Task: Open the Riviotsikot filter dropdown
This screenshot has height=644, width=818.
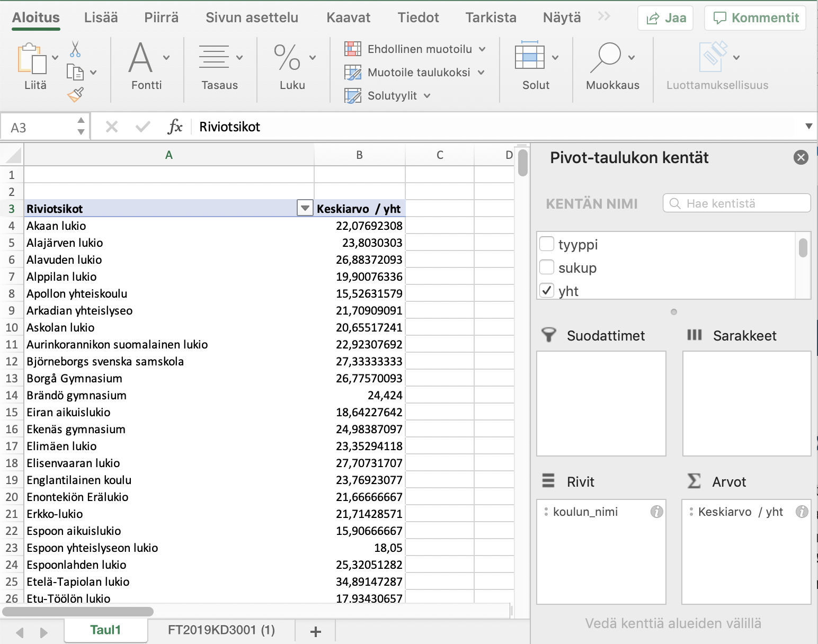Action: [x=305, y=209]
